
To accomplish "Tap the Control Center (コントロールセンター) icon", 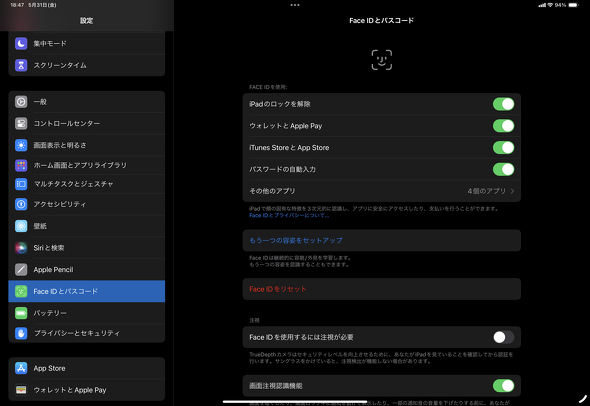I will click(21, 123).
